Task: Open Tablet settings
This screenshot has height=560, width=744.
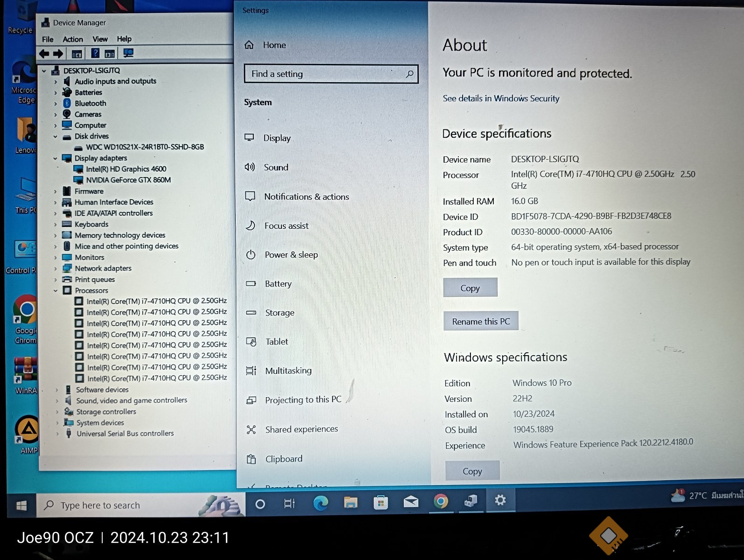Action: pyautogui.click(x=277, y=342)
